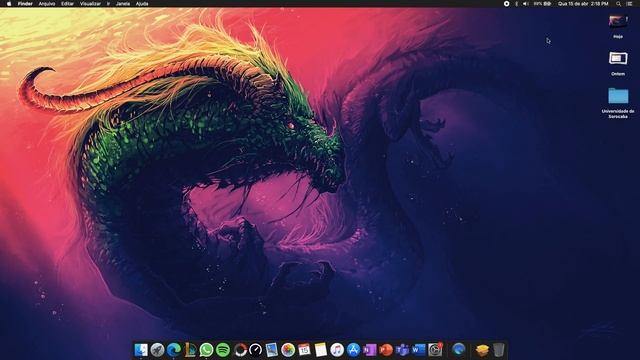The image size is (640, 360).
Task: Open the Bluetooth status menu
Action: coord(517,4)
